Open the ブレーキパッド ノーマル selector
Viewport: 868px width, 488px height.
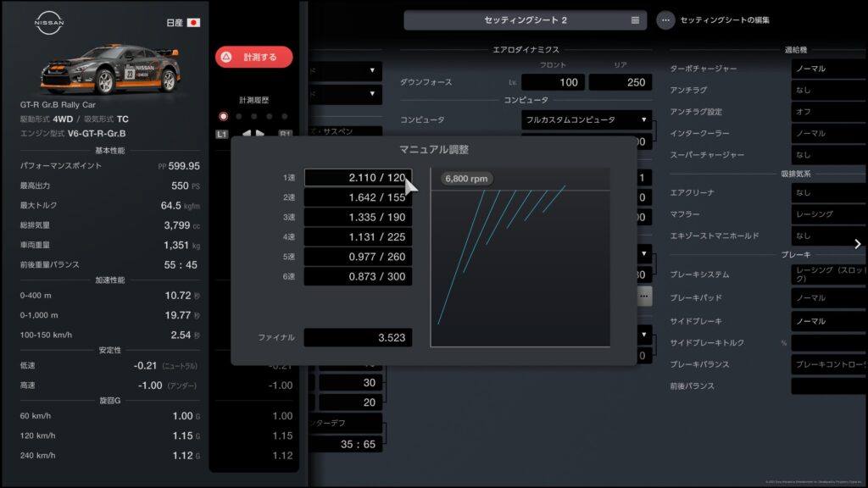(x=829, y=297)
